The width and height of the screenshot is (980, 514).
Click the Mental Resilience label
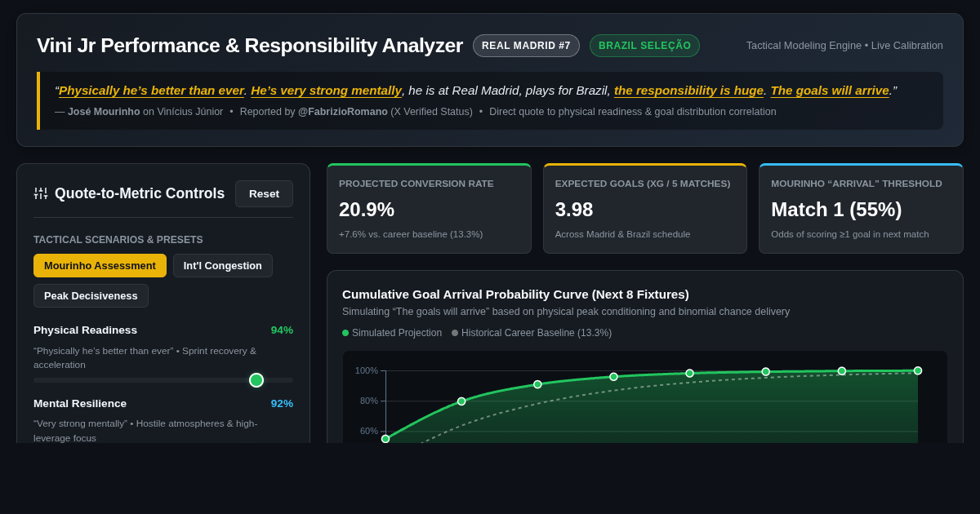80,404
